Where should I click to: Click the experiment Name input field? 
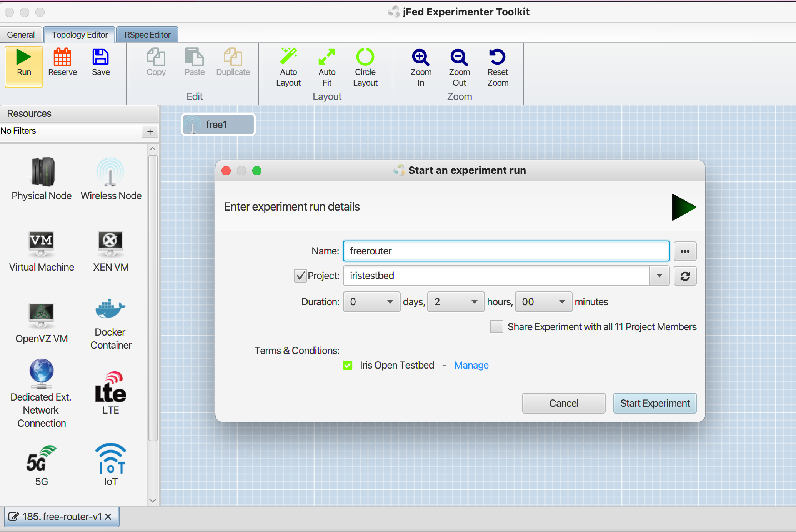point(506,251)
